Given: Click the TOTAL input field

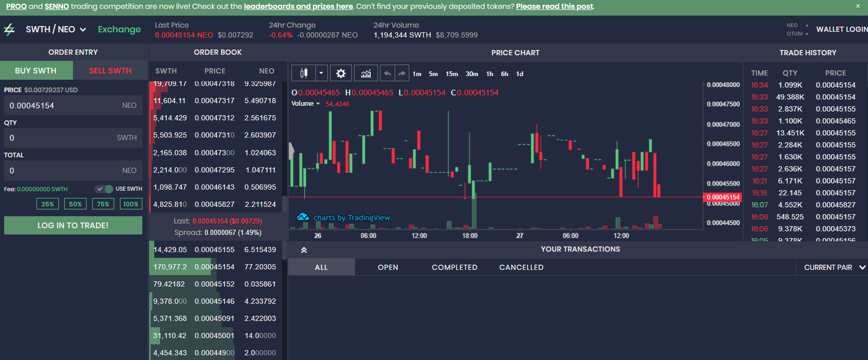Looking at the screenshot, I should (x=73, y=170).
